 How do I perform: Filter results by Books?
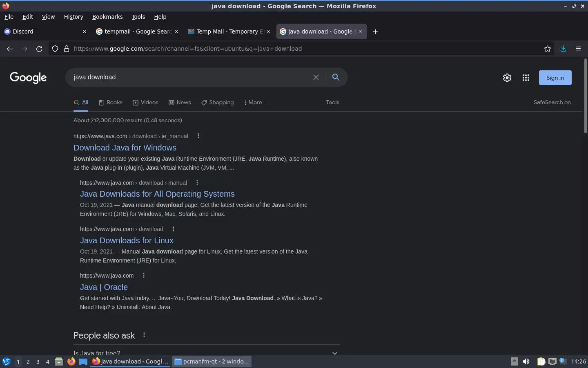tap(111, 103)
